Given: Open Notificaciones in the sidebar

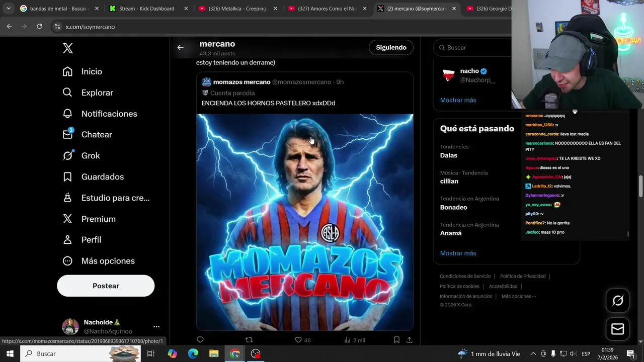Looking at the screenshot, I should tap(100, 114).
